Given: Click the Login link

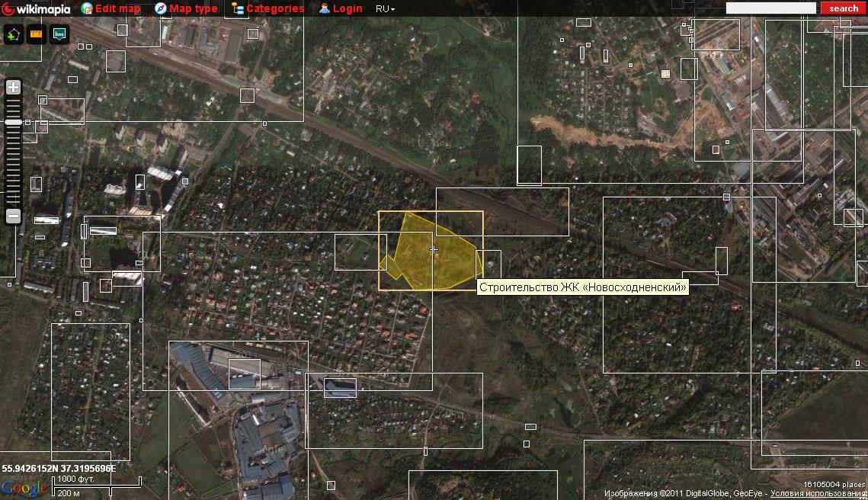Looking at the screenshot, I should point(348,9).
